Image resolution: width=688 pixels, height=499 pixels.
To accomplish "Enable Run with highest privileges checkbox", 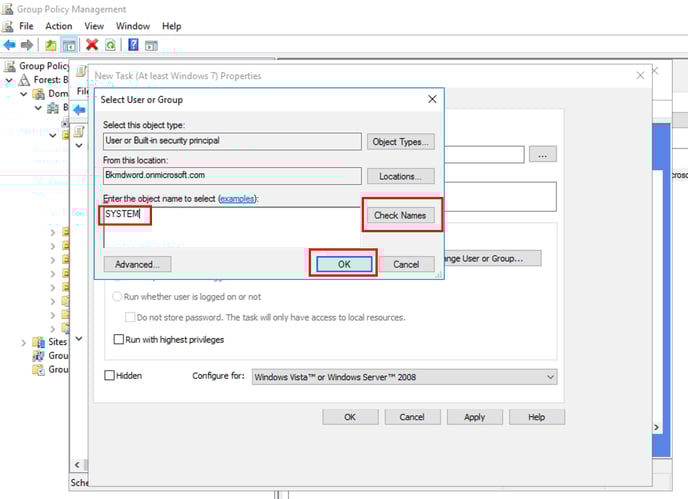I will [119, 340].
